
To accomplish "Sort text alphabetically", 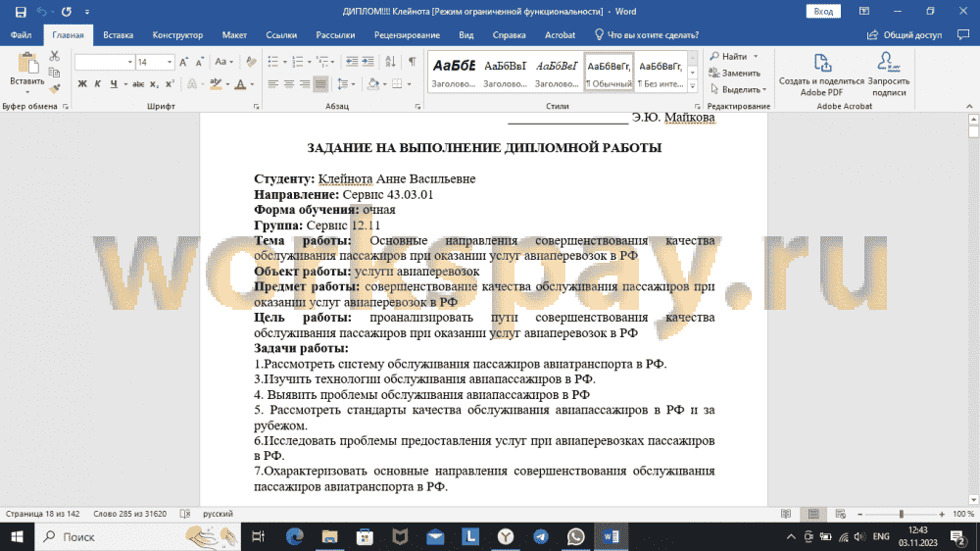I will [390, 62].
